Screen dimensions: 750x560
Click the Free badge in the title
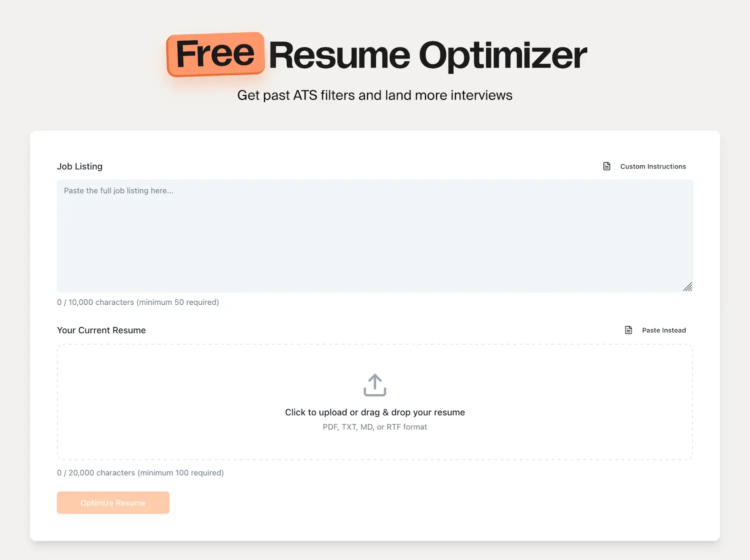215,53
